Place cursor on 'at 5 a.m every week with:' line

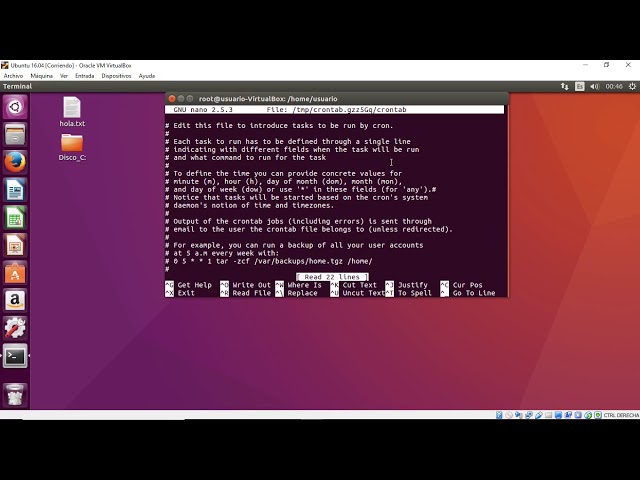[222, 253]
